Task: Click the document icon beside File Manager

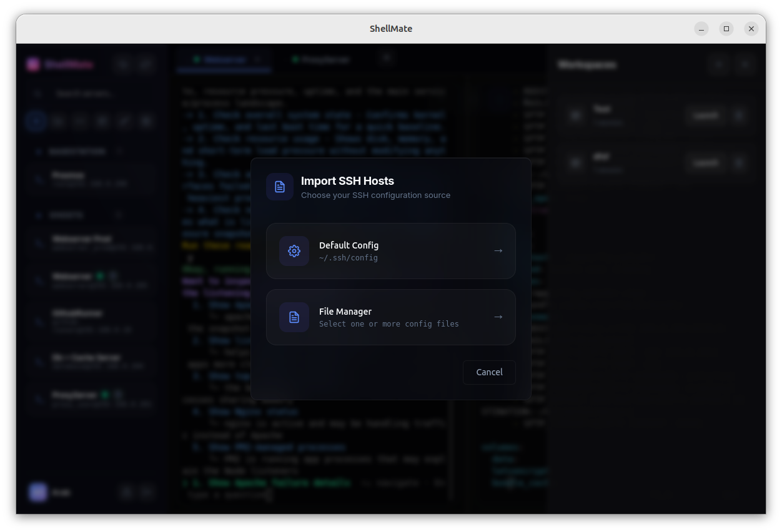Action: [x=294, y=317]
